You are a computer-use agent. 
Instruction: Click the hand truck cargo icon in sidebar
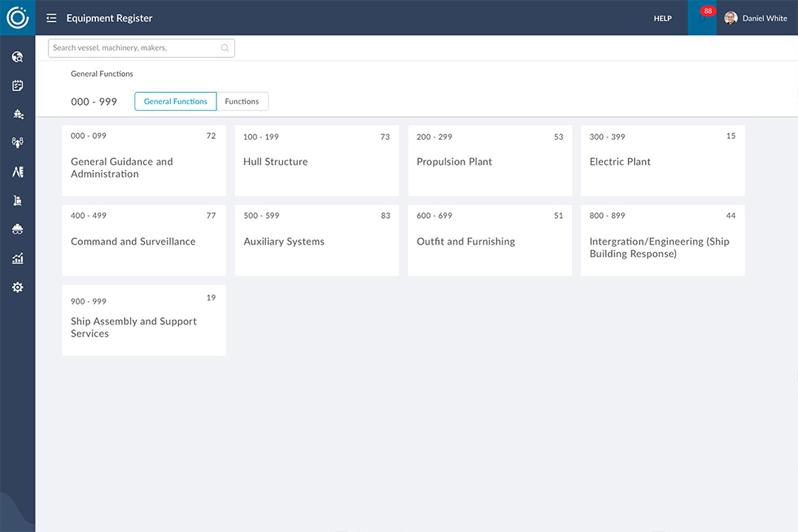pyautogui.click(x=18, y=200)
